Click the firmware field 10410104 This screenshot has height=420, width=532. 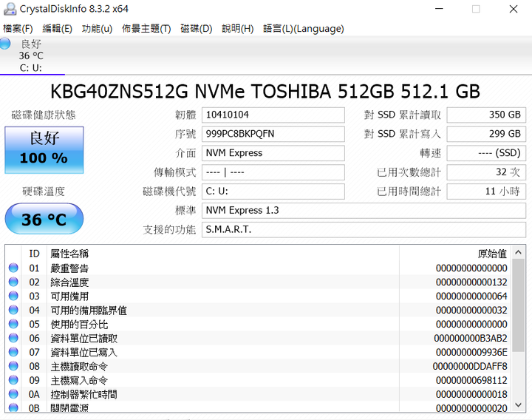click(273, 115)
